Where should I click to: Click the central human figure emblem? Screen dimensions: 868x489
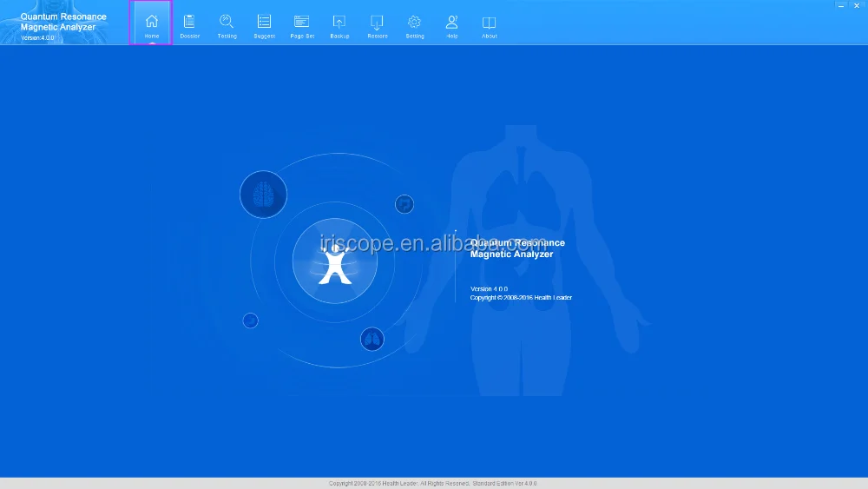pyautogui.click(x=335, y=261)
